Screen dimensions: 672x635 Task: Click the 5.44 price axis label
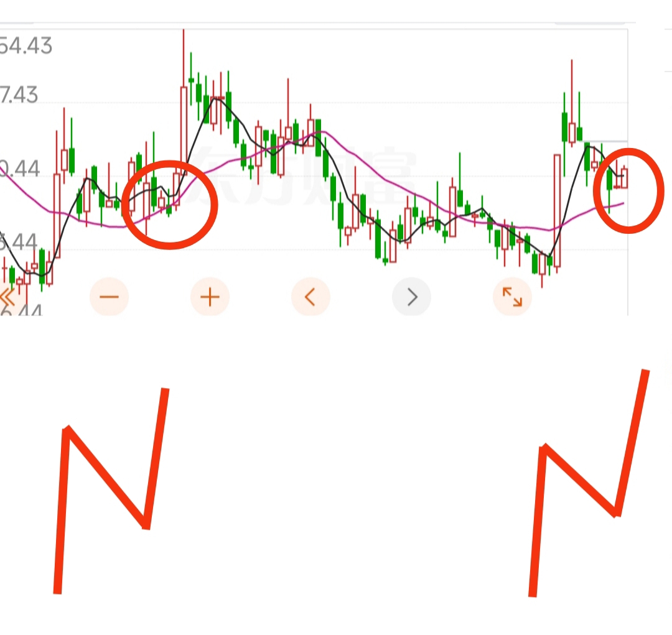(x=19, y=242)
